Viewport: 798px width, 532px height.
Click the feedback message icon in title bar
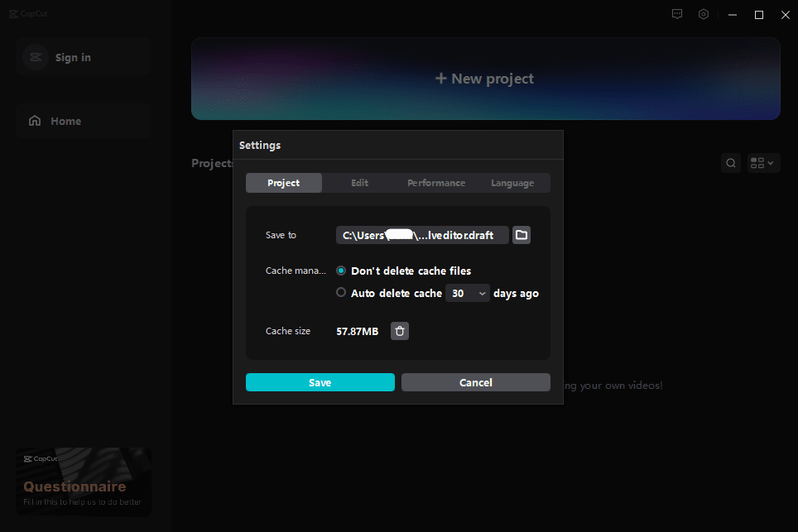tap(677, 14)
